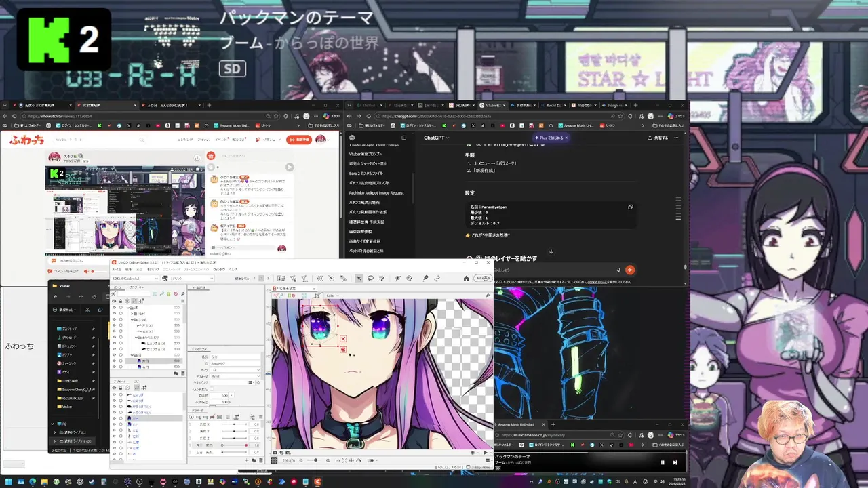Click the 左目 開閉 parameter slider
The width and height of the screenshot is (868, 488).
pyautogui.click(x=234, y=445)
